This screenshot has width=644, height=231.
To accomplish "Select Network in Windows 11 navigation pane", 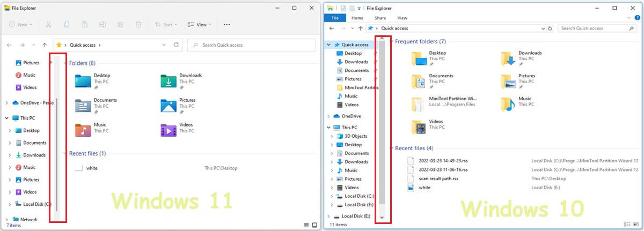I will click(25, 220).
